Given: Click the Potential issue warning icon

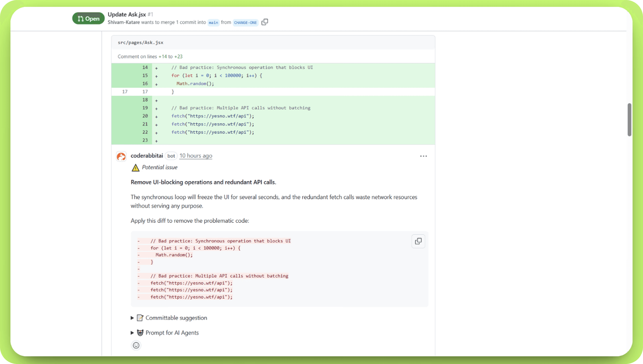Looking at the screenshot, I should click(135, 168).
